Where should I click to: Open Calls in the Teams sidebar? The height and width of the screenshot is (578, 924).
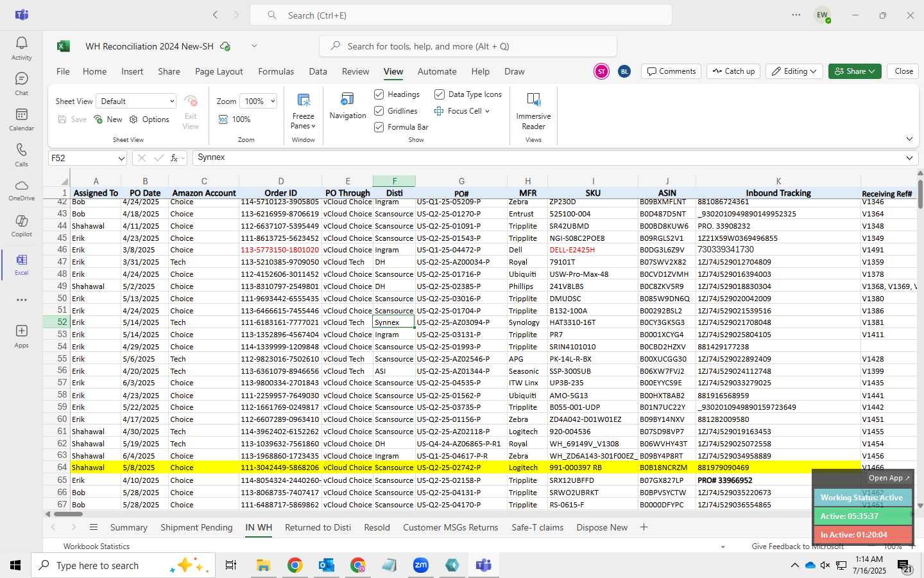click(x=21, y=155)
